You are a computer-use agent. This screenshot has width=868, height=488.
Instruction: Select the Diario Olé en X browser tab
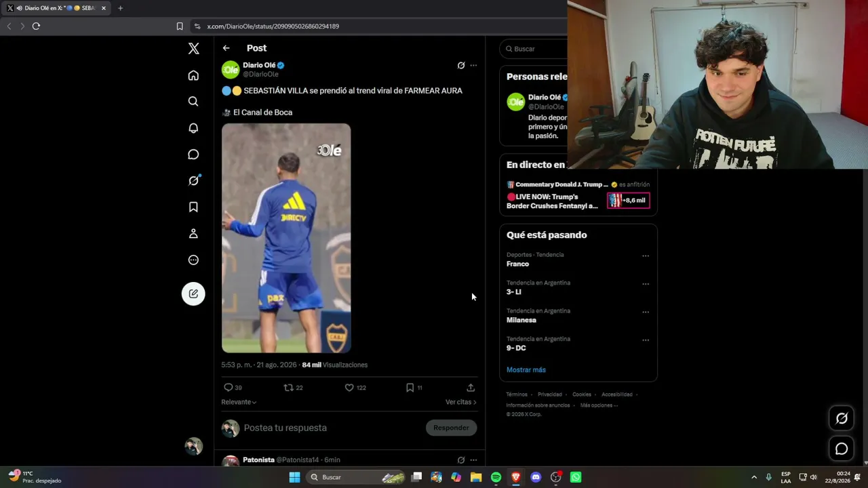(56, 8)
